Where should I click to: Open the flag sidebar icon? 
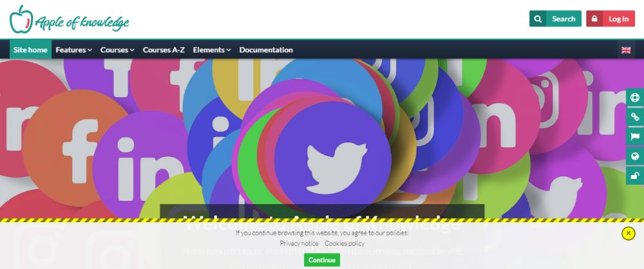point(635,137)
